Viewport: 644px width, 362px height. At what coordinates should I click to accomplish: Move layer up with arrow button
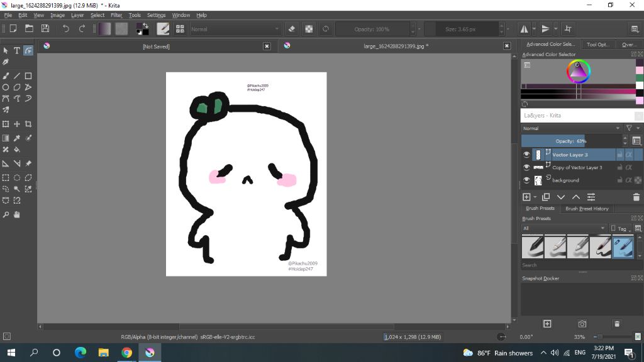[x=576, y=197]
